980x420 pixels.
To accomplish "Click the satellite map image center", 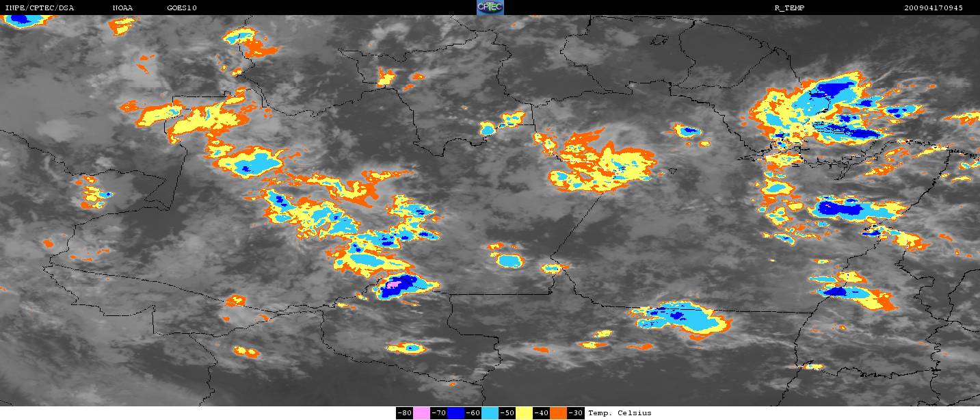I will [490, 211].
